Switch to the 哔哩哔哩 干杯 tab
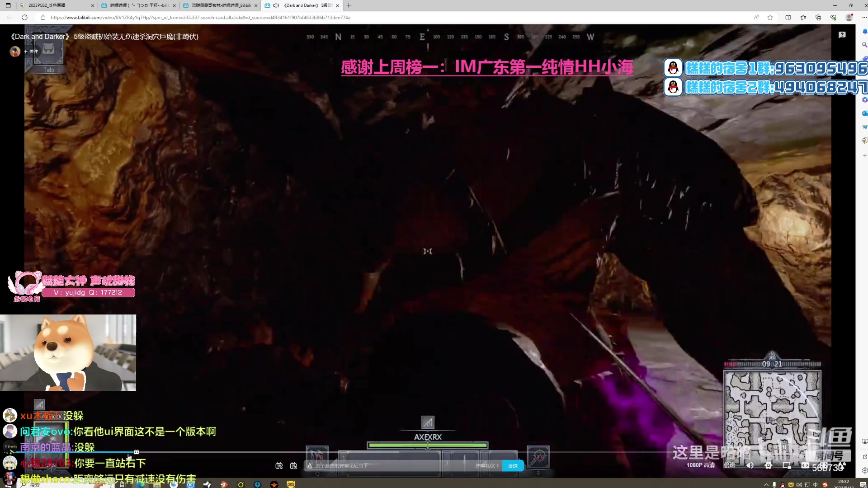The width and height of the screenshot is (868, 488). click(x=138, y=5)
